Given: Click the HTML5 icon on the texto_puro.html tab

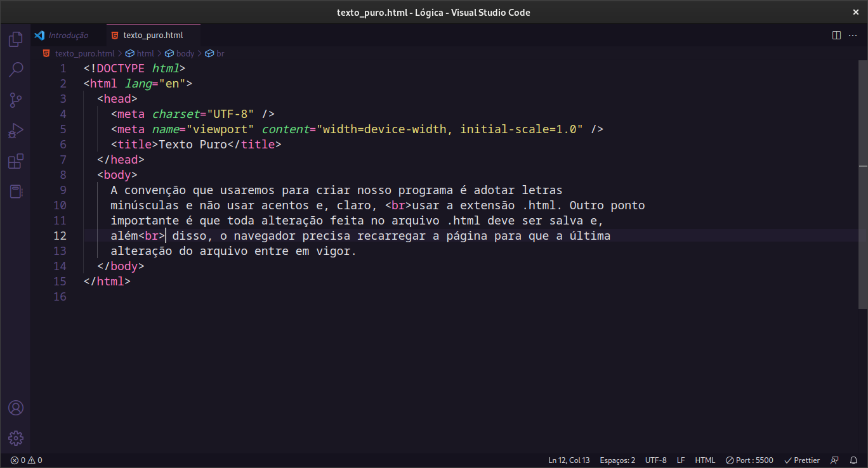Looking at the screenshot, I should [114, 36].
